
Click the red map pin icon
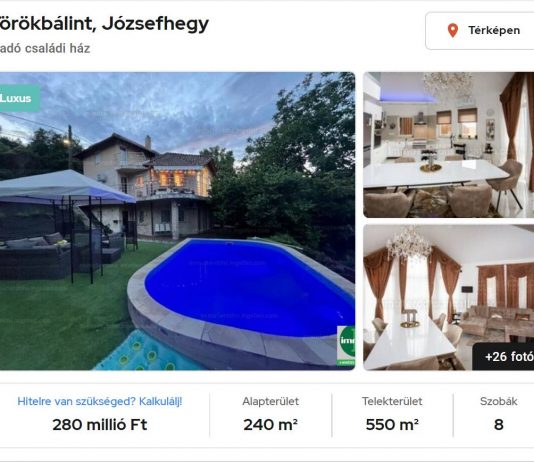pyautogui.click(x=453, y=30)
